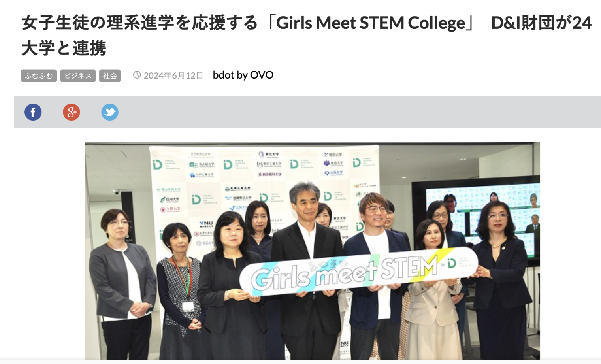Click "D&I財団が24" in the headline
This screenshot has height=364, width=601.
[x=541, y=23]
